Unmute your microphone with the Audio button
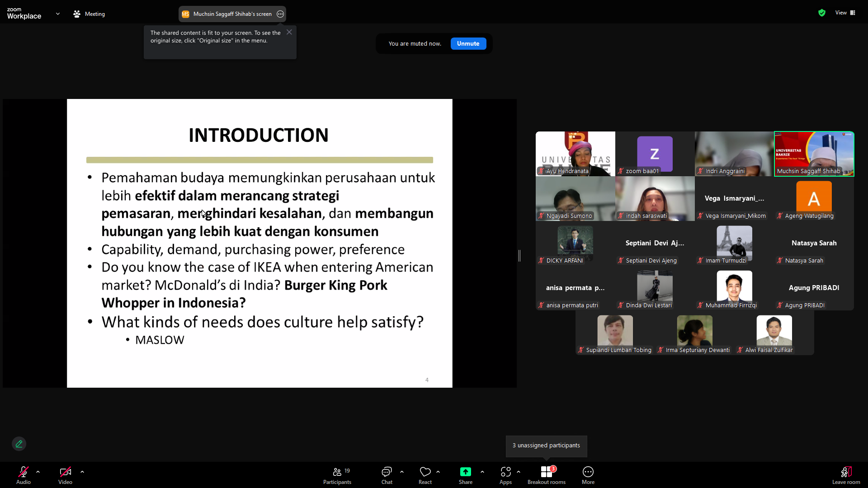 [x=24, y=475]
